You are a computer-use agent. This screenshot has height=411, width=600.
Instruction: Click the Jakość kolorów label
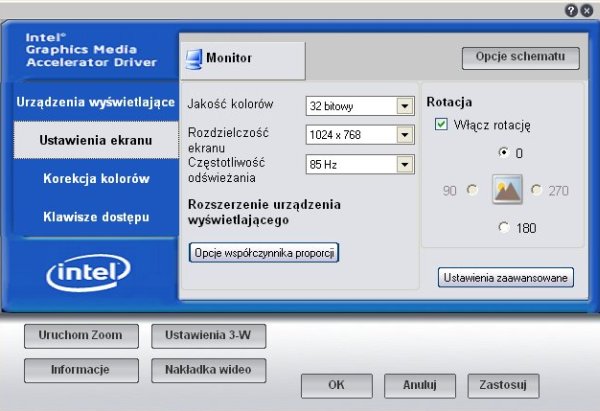click(230, 104)
